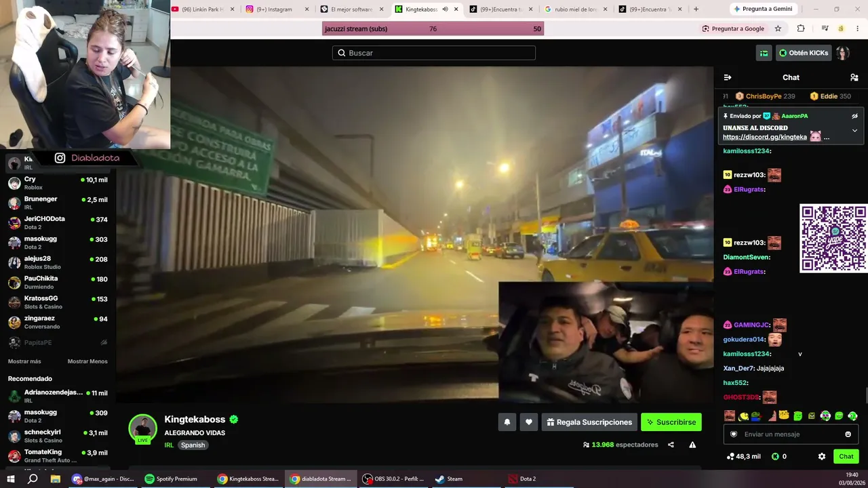Focus the Buscar search field
868x488 pixels.
[x=434, y=53]
